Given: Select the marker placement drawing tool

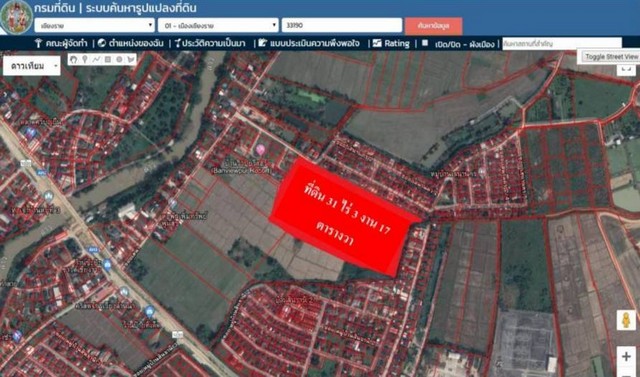Looking at the screenshot, I should pos(85,60).
